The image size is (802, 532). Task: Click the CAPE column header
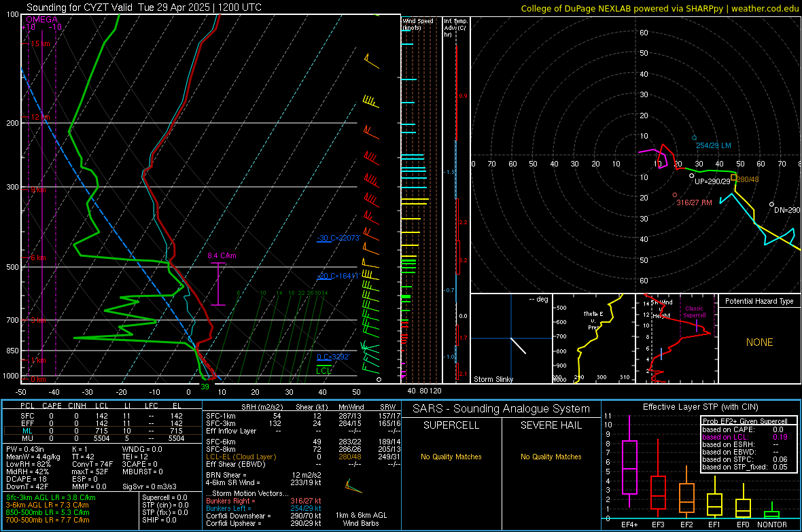[x=52, y=406]
